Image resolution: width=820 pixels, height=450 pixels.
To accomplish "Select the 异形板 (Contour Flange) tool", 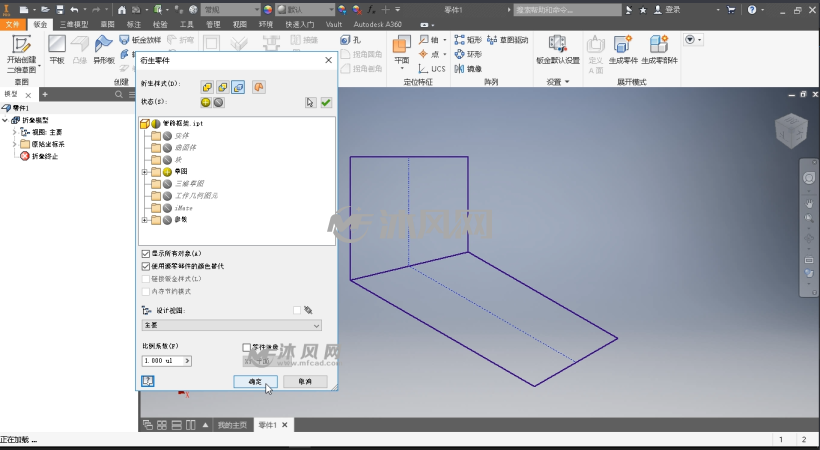I will [x=104, y=50].
